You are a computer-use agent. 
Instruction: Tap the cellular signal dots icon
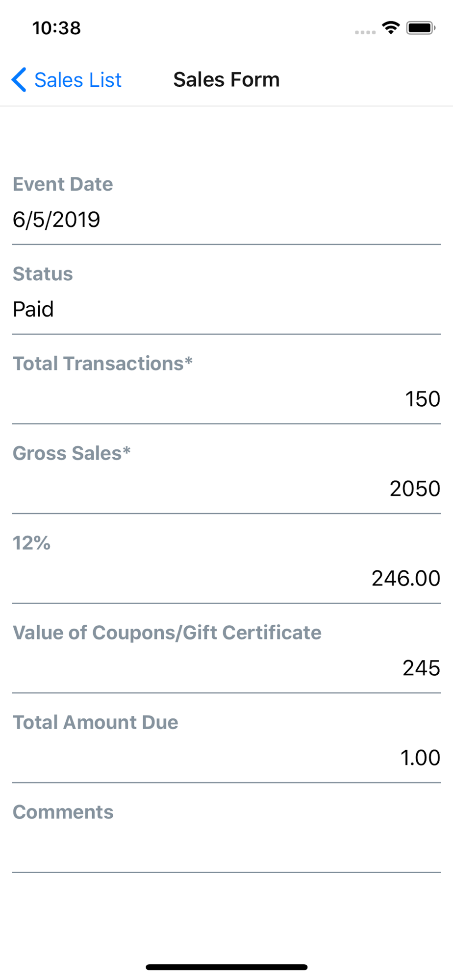tap(365, 32)
